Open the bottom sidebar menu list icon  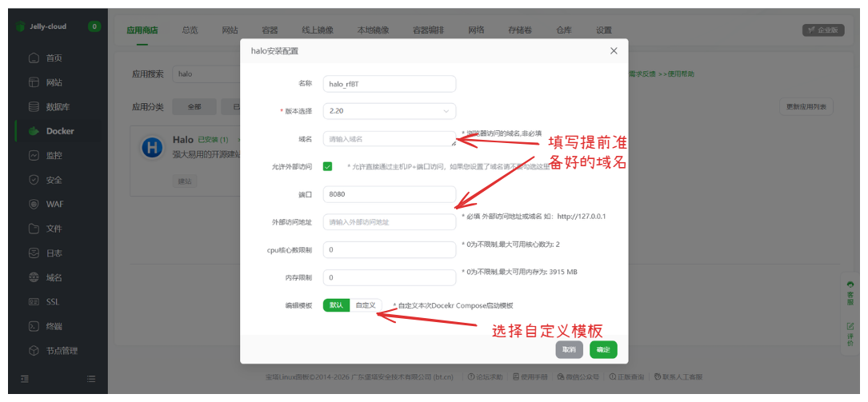point(91,378)
